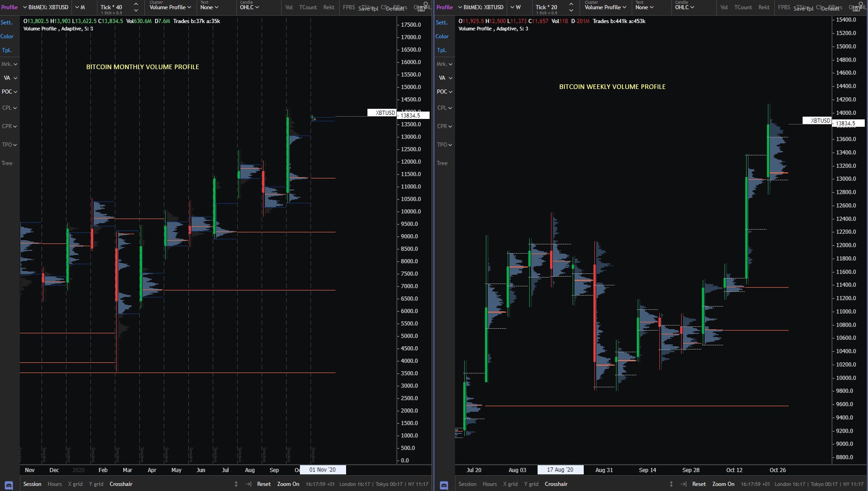The image size is (868, 491).
Task: Expand CPL menu in left sidebar
Action: click(9, 108)
